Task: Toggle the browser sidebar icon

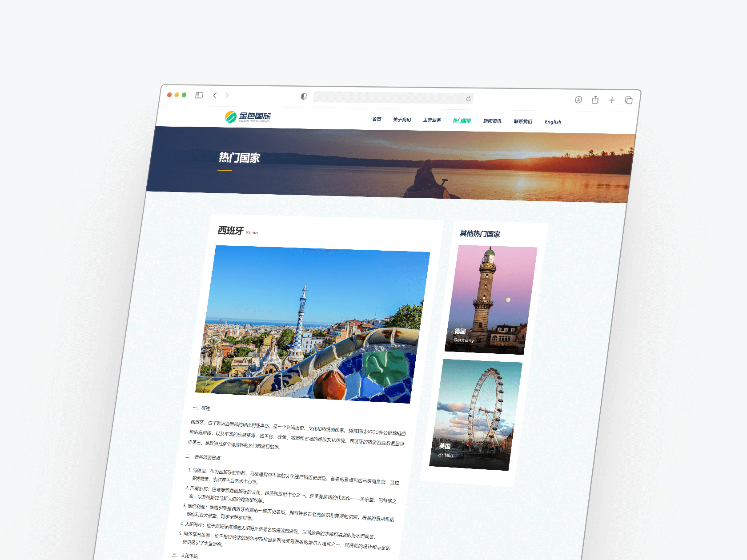Action: [x=199, y=95]
